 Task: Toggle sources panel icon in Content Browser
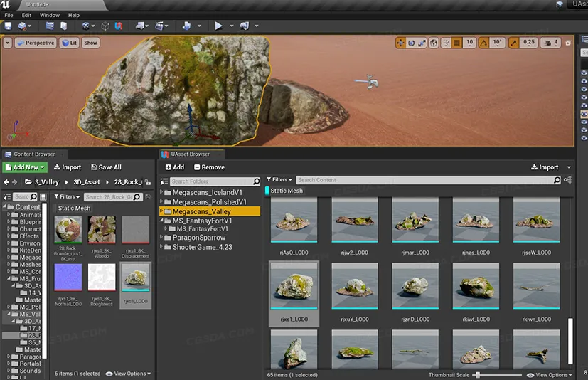tap(7, 196)
